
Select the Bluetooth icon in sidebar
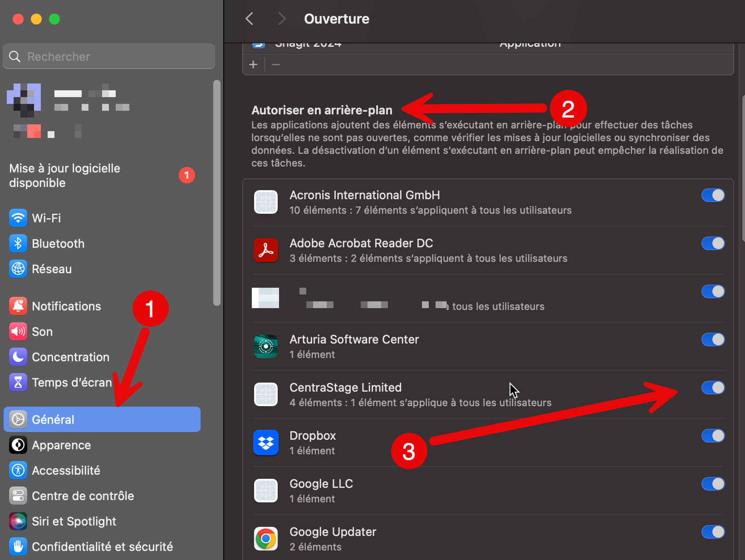tap(18, 244)
